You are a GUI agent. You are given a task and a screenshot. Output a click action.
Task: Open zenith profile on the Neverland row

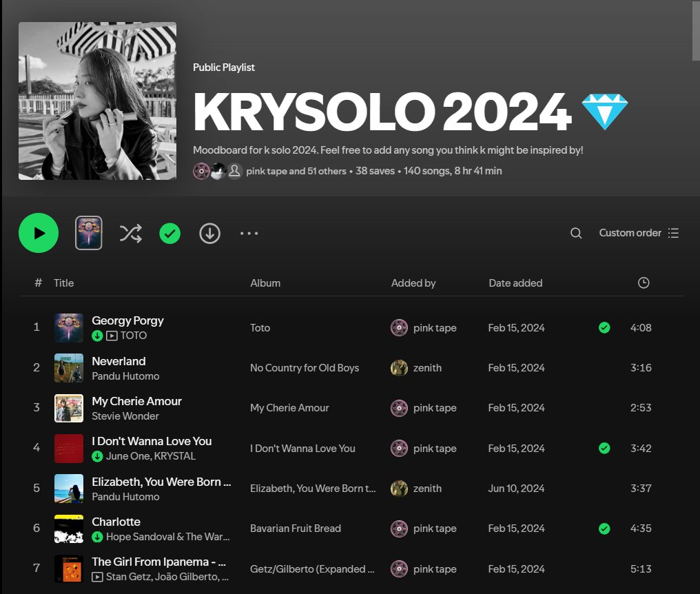click(427, 368)
